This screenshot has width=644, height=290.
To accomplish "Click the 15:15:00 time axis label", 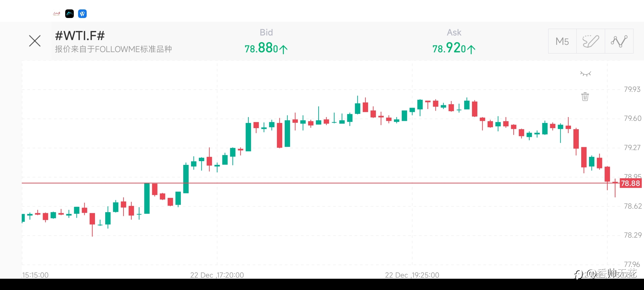I will point(35,275).
